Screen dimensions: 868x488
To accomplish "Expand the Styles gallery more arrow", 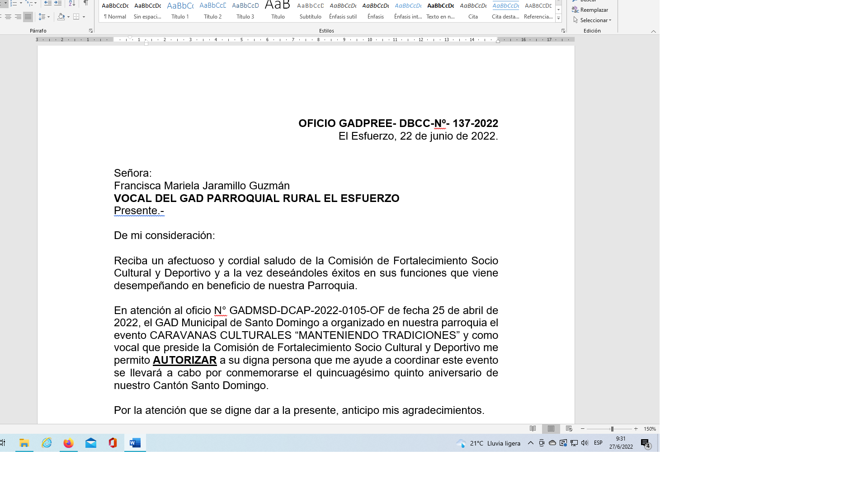I will pos(558,18).
